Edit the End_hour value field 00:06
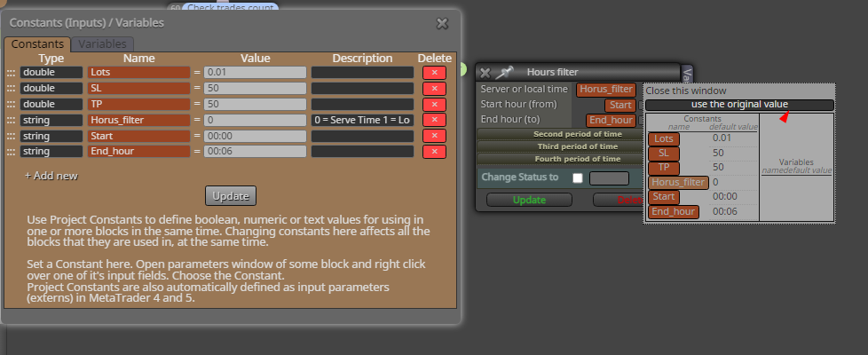Screen dimensions: 868x355 pos(256,152)
